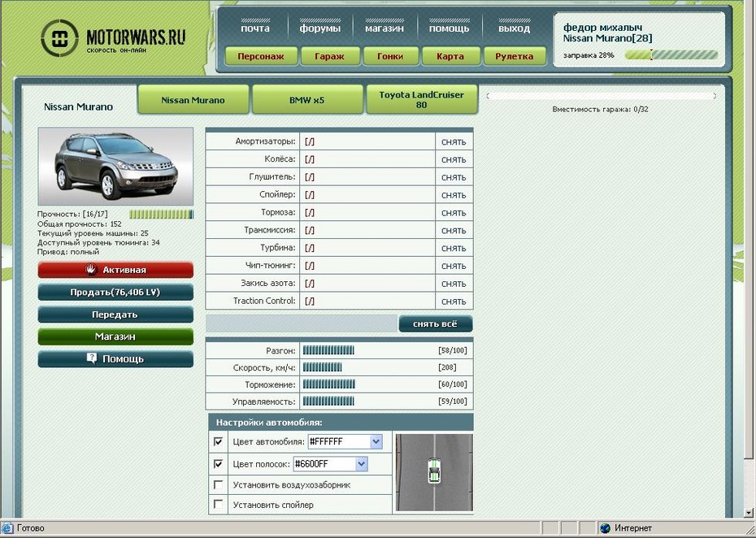Click Продать(76,406 LV) button
This screenshot has width=756, height=538.
115,292
